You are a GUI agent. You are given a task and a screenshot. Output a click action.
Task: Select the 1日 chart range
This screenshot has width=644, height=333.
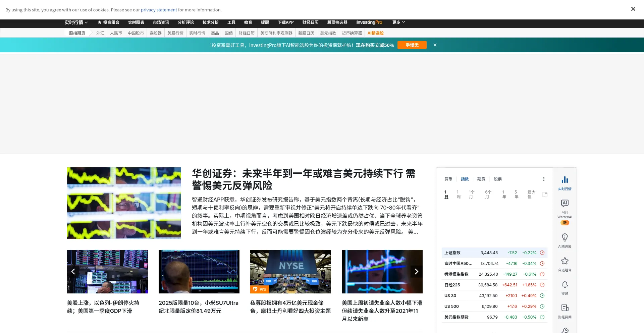point(446,195)
